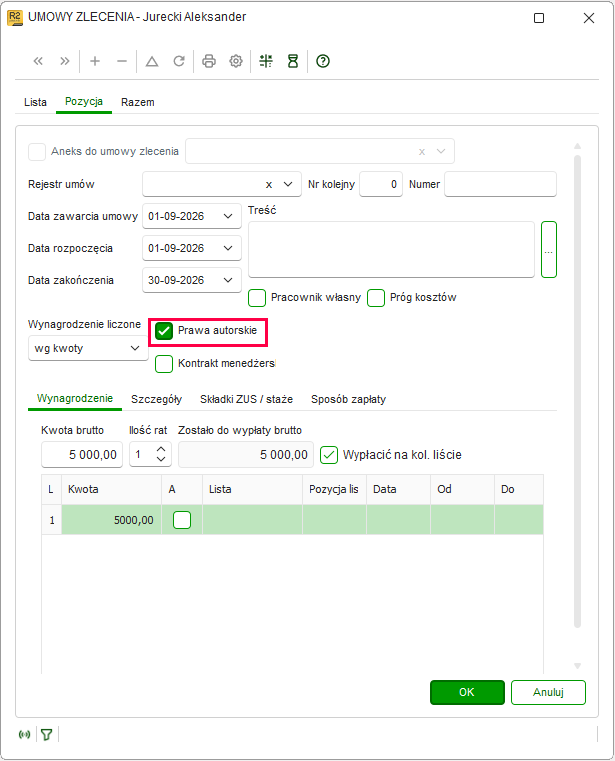Viewport: 615px width, 761px height.
Task: Click the R2 application icon in title bar
Action: (15, 17)
